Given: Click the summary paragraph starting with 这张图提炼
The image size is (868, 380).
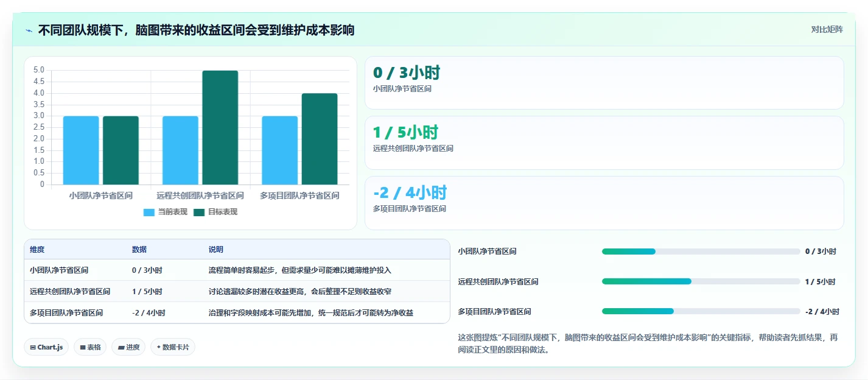Looking at the screenshot, I should tap(648, 344).
